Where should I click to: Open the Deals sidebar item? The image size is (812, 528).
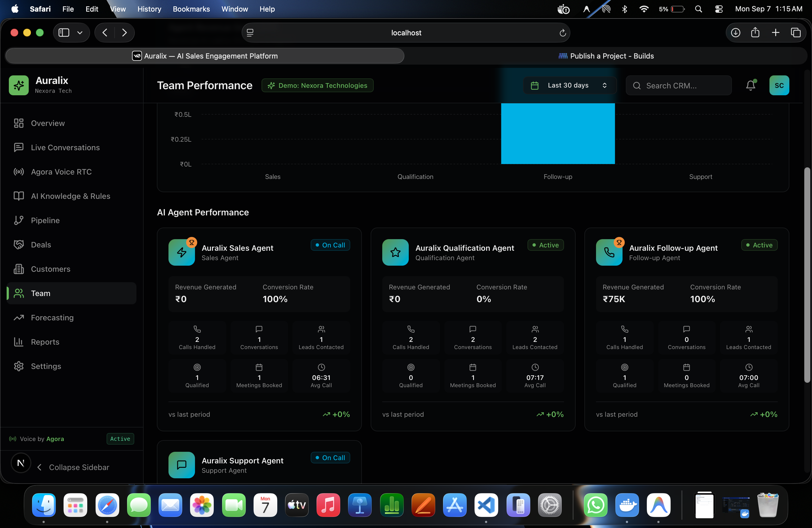pos(71,245)
